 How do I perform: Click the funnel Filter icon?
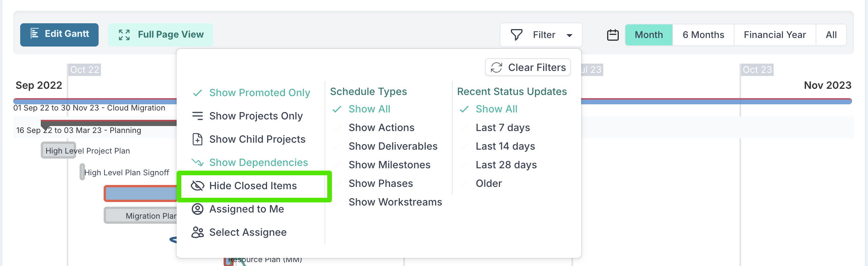click(516, 35)
